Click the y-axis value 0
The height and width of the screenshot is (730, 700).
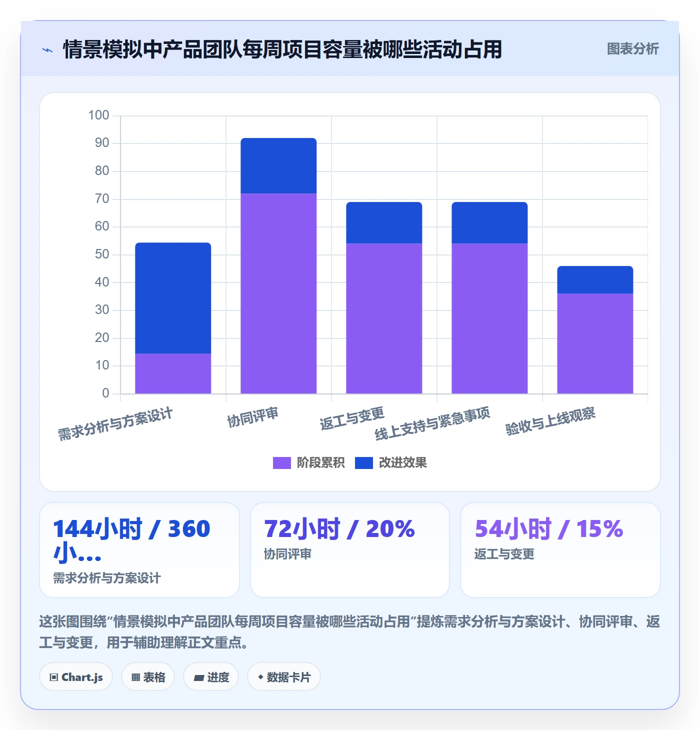[x=105, y=393]
